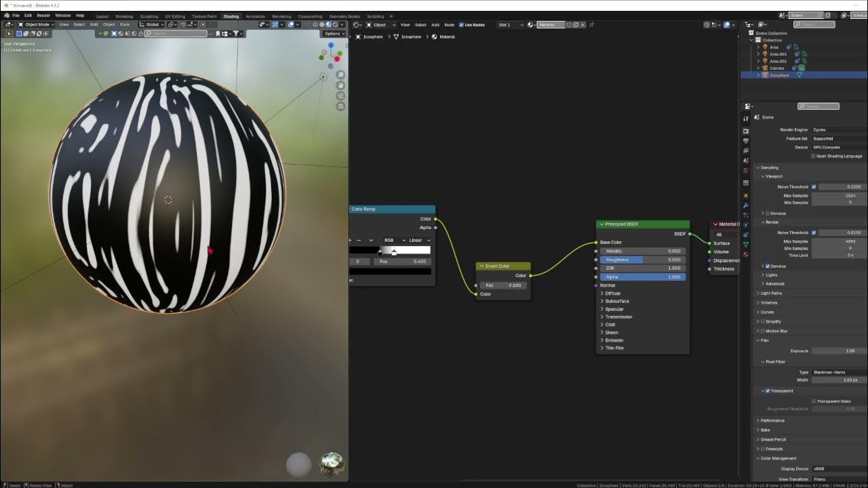The image size is (868, 488).
Task: Enable Viewport Denoise checkbox
Action: pos(768,213)
